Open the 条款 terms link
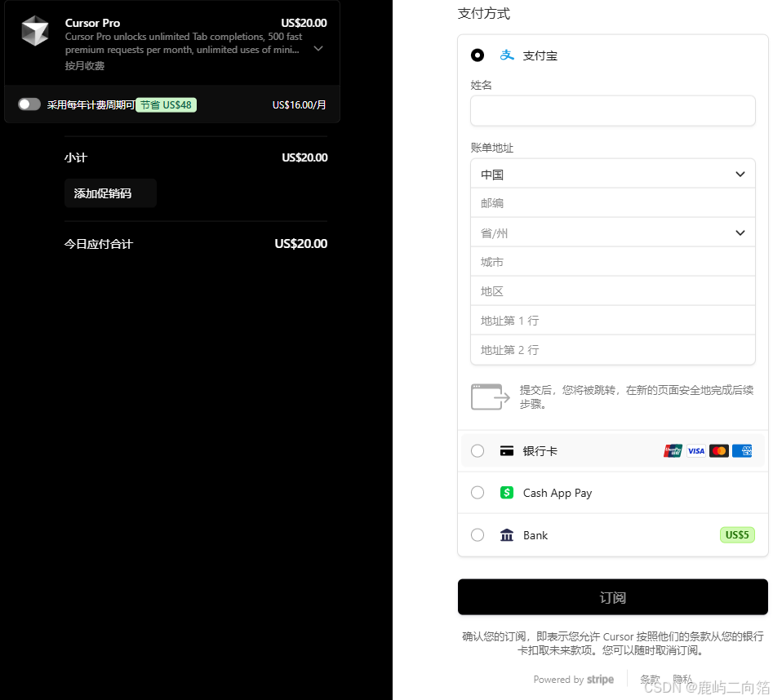This screenshot has height=700, width=773. (x=650, y=680)
